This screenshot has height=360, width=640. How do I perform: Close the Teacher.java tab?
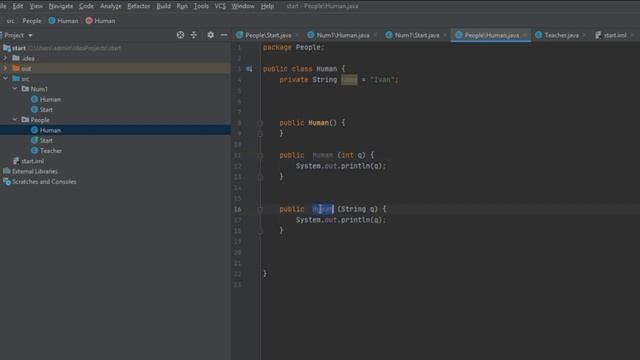(584, 36)
